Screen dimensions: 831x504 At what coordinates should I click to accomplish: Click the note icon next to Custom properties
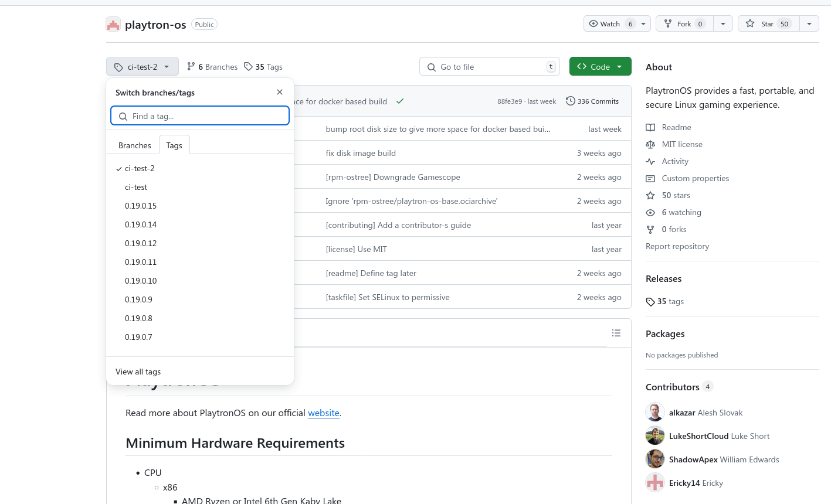click(x=650, y=178)
